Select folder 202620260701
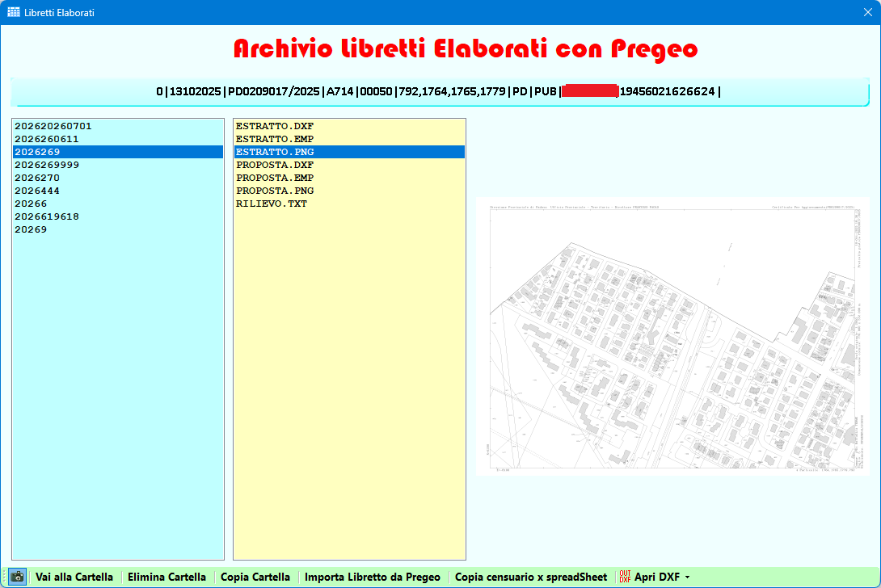 [118, 126]
